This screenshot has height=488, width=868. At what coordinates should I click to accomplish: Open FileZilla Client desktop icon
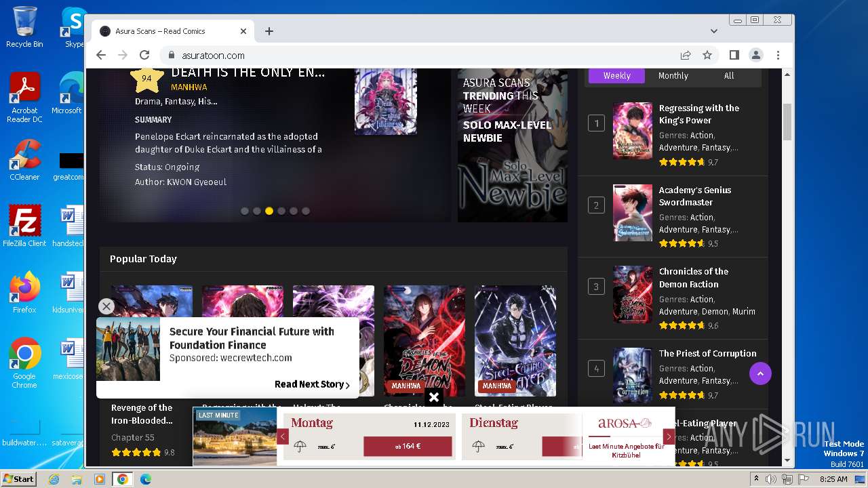[x=24, y=226]
